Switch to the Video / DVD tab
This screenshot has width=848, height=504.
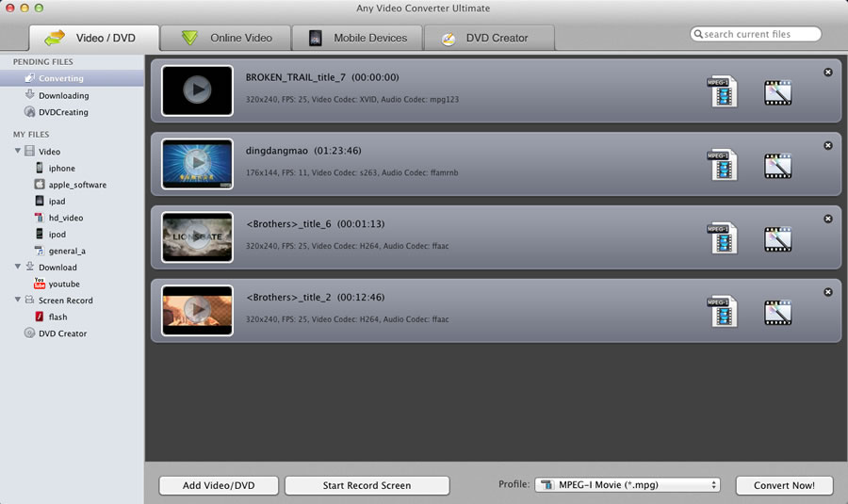(94, 38)
